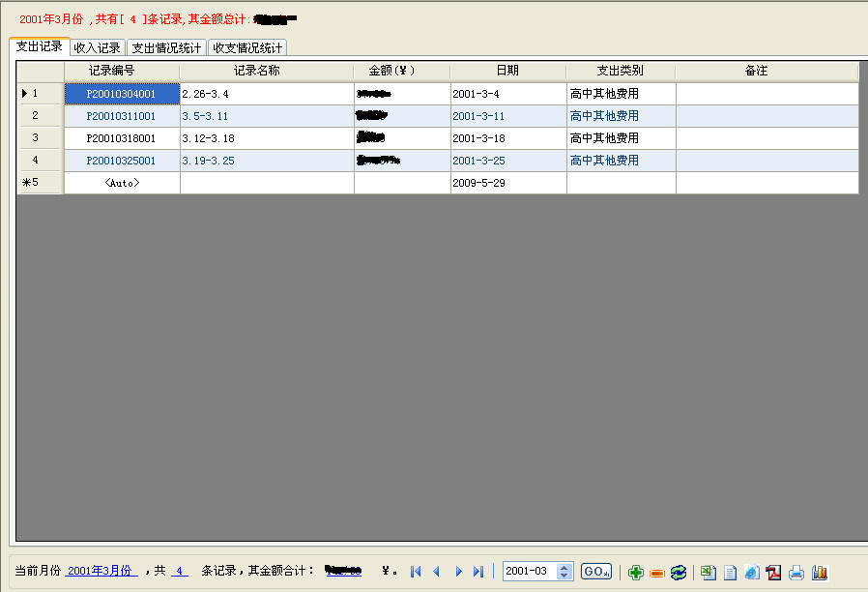
Task: Select record name 3.12-3.18
Action: click(267, 138)
